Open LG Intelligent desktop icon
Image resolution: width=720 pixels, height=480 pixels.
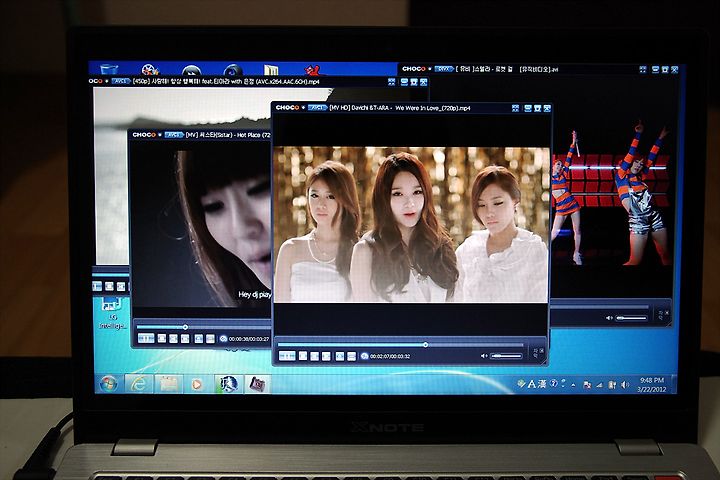pyautogui.click(x=112, y=313)
